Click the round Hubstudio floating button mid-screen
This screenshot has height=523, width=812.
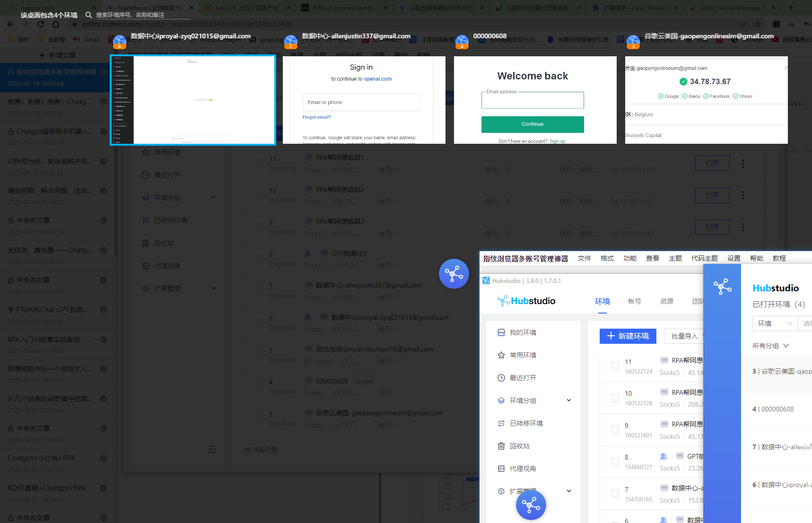454,274
